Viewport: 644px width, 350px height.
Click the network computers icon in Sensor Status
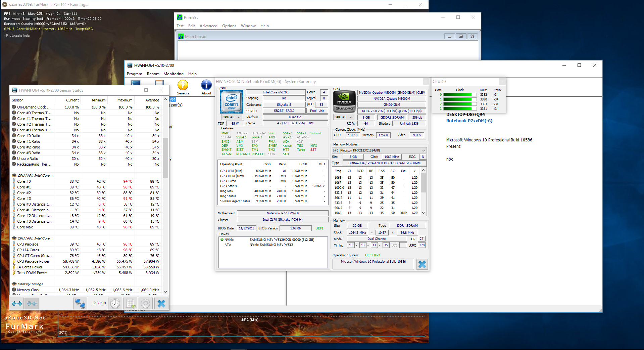pyautogui.click(x=80, y=304)
